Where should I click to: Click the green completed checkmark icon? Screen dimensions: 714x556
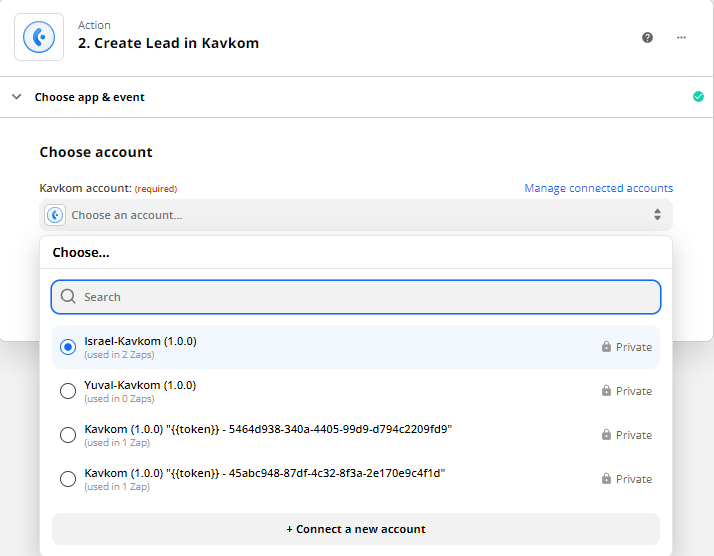pos(698,97)
